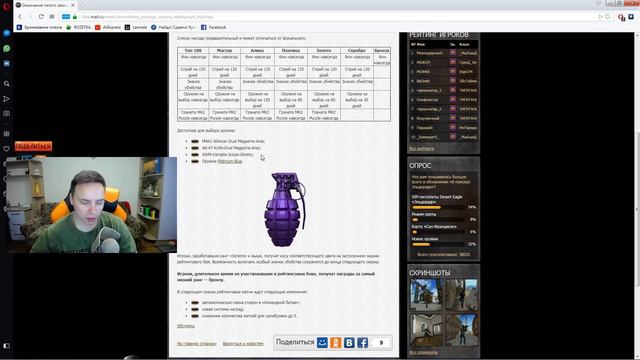Viewport: 640px width, 360px height.
Task: Click the Алмаз table header
Action: click(x=257, y=51)
